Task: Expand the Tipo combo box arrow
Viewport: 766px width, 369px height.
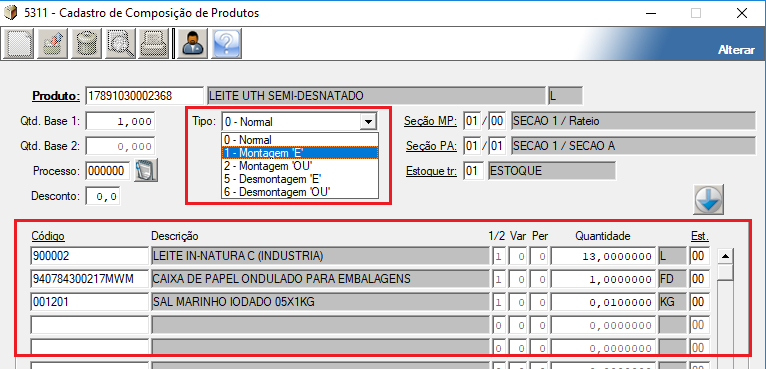Action: (x=368, y=122)
